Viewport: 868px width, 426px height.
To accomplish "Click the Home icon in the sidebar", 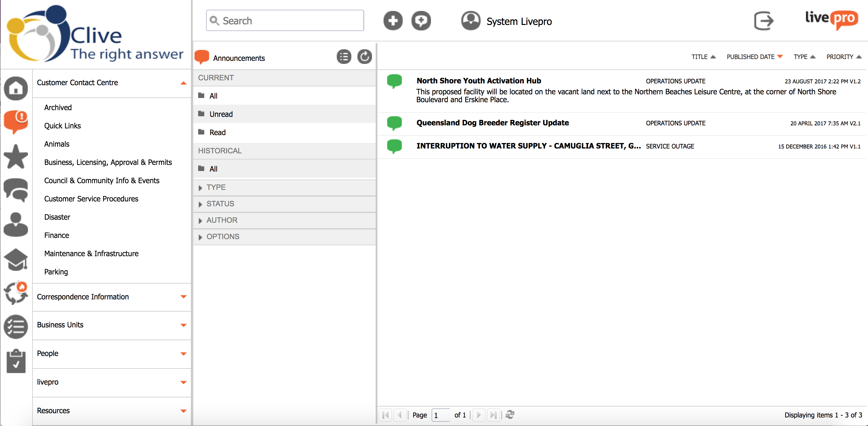I will point(15,88).
